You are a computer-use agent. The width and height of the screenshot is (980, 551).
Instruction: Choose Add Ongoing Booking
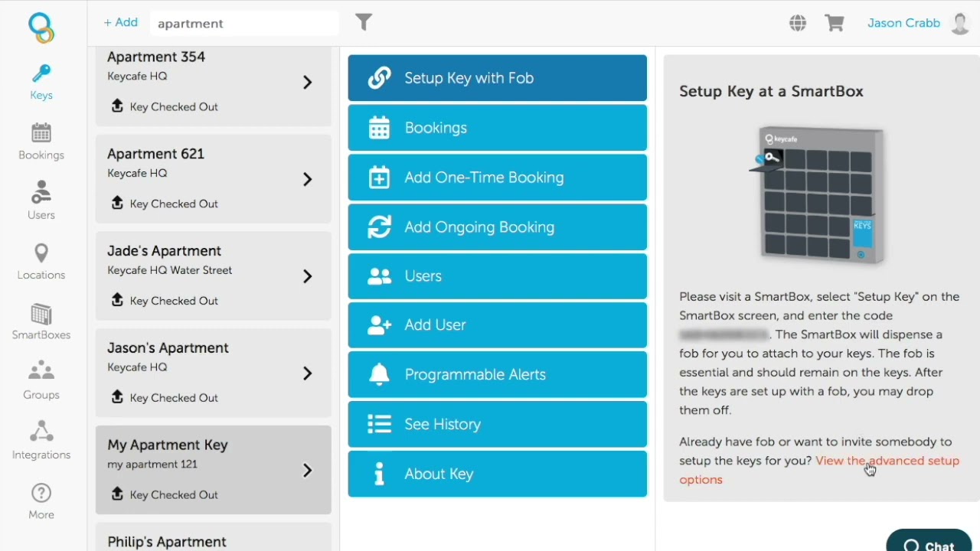pos(498,227)
